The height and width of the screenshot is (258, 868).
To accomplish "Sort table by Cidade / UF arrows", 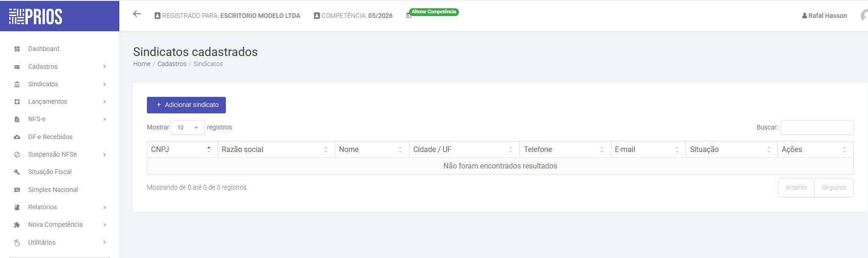I will click(511, 149).
